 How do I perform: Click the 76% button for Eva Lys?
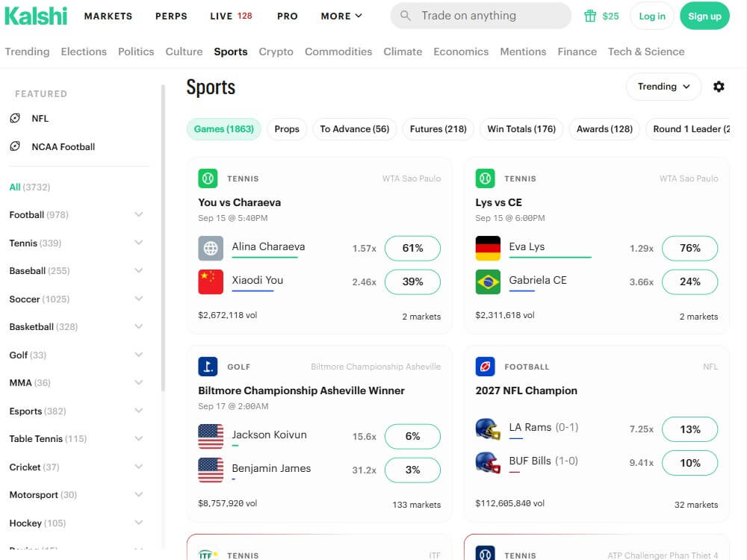(x=689, y=248)
